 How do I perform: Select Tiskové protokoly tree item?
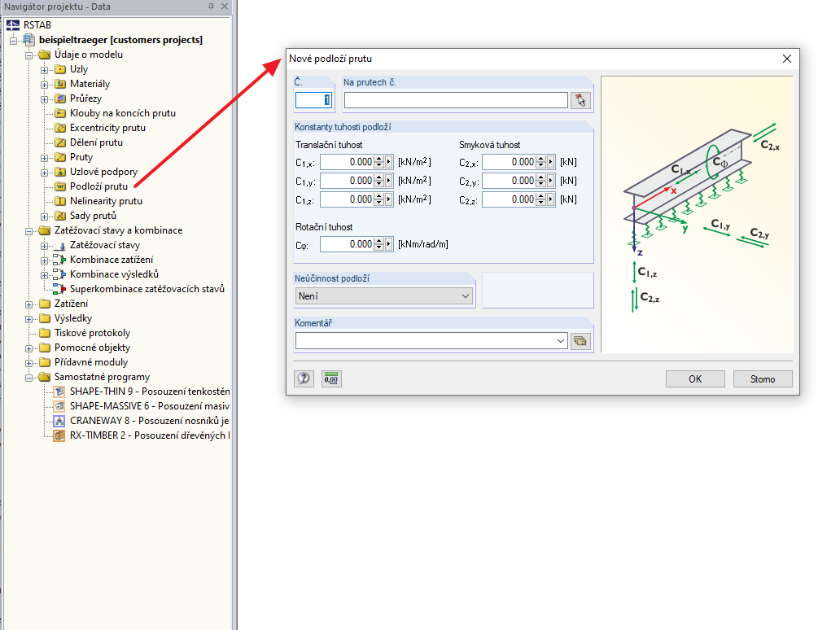click(x=92, y=333)
